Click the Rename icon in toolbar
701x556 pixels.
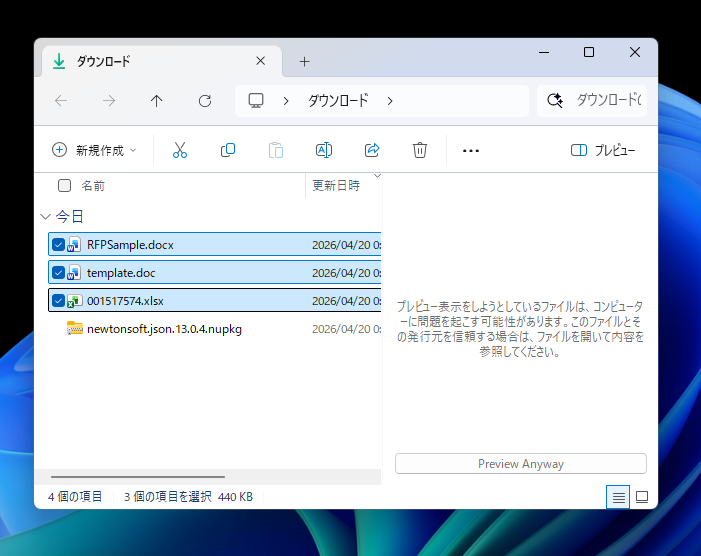324,150
